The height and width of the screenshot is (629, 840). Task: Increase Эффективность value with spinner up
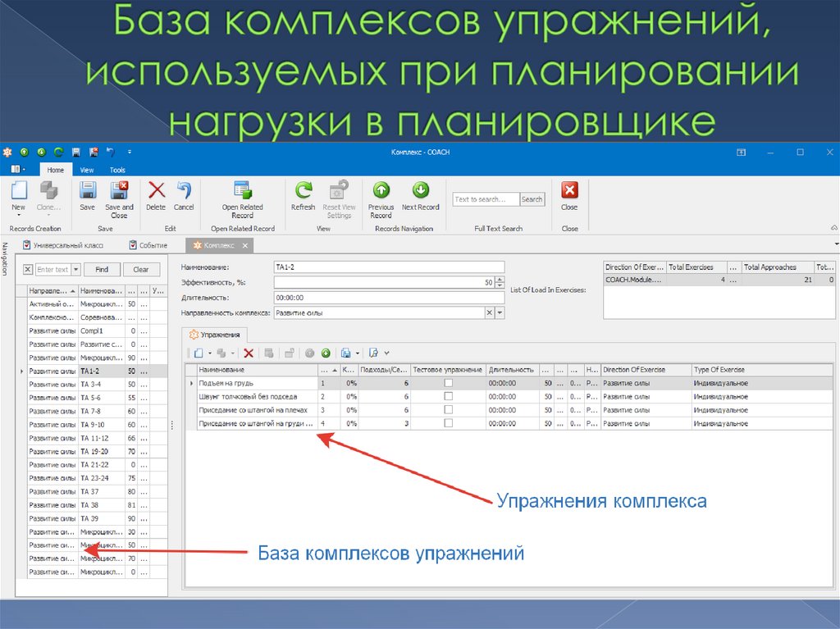click(500, 279)
